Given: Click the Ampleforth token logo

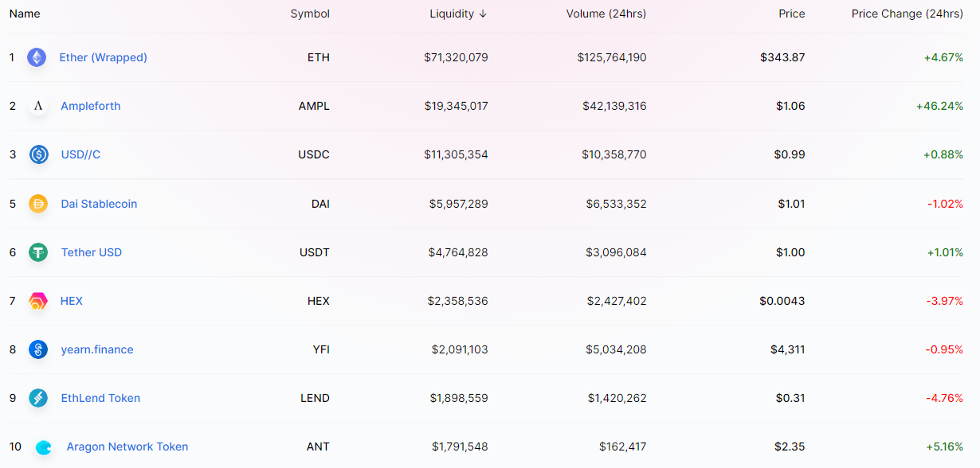Looking at the screenshot, I should (38, 106).
